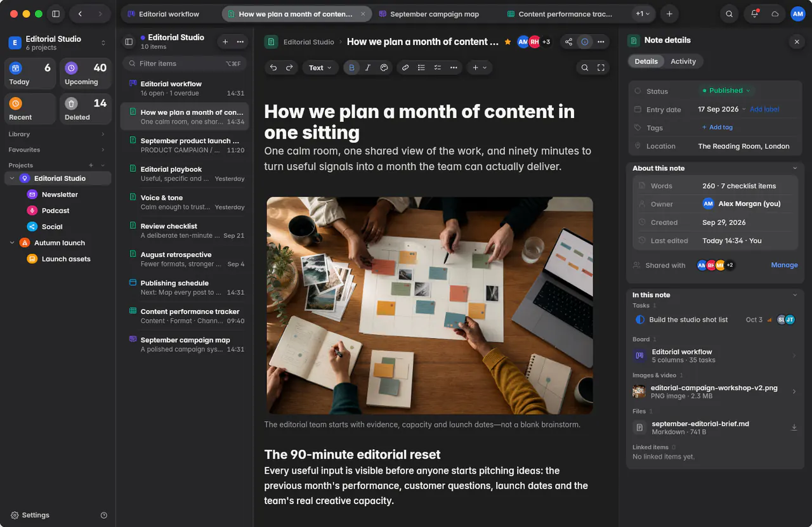Image resolution: width=812 pixels, height=527 pixels.
Task: Open the Settings in the sidebar
Action: pyautogui.click(x=30, y=515)
